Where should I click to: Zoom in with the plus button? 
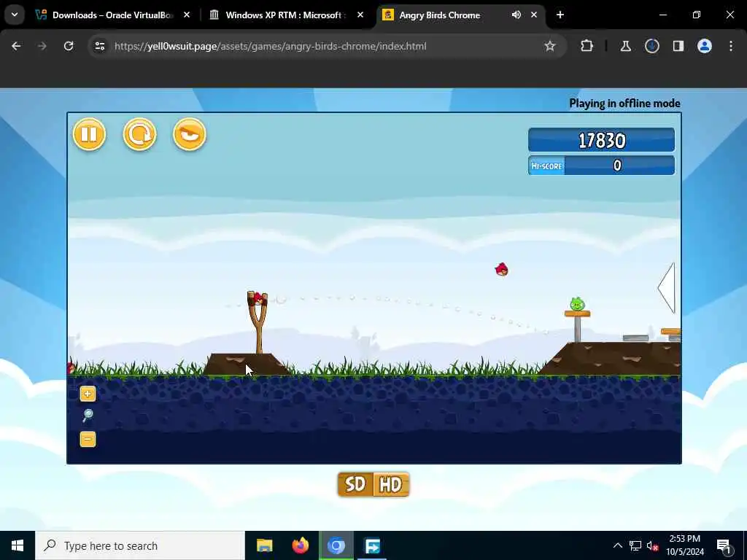coord(88,394)
